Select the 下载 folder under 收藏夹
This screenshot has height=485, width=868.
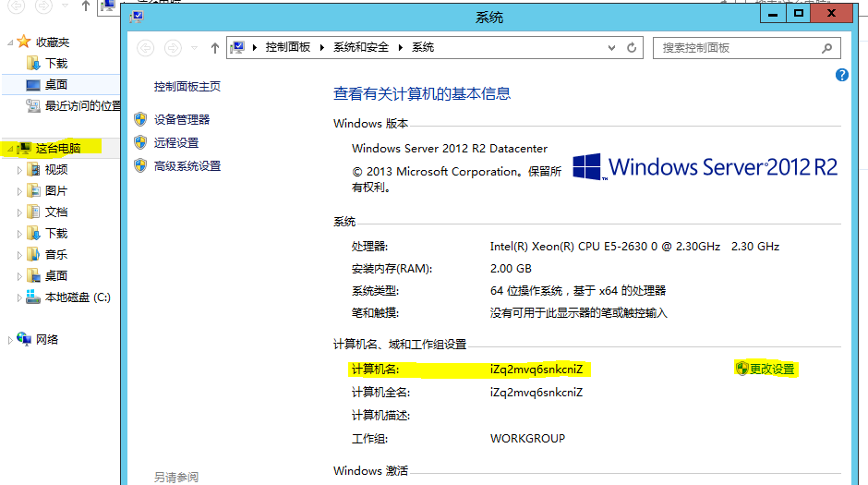[56, 64]
